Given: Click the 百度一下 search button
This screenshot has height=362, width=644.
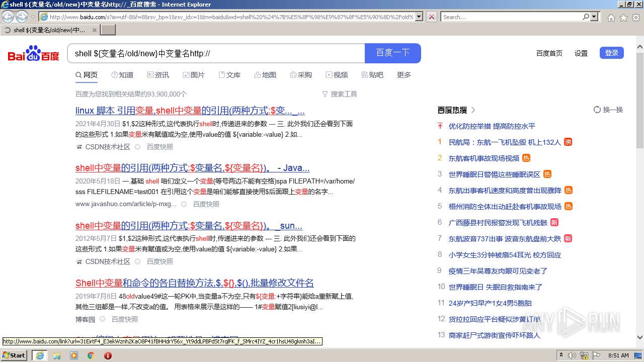Looking at the screenshot, I should click(393, 53).
